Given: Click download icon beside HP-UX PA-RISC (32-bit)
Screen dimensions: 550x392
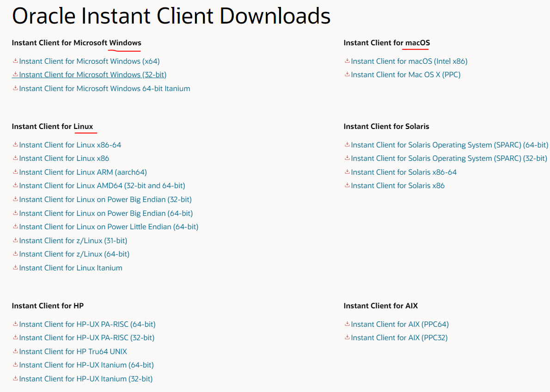Looking at the screenshot, I should (x=15, y=337).
